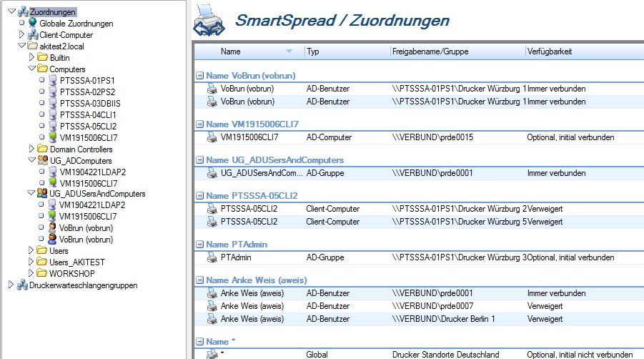Screen dimensions: 644x359
Task: Collapse the Name PTAdmin group
Action: pos(199,245)
